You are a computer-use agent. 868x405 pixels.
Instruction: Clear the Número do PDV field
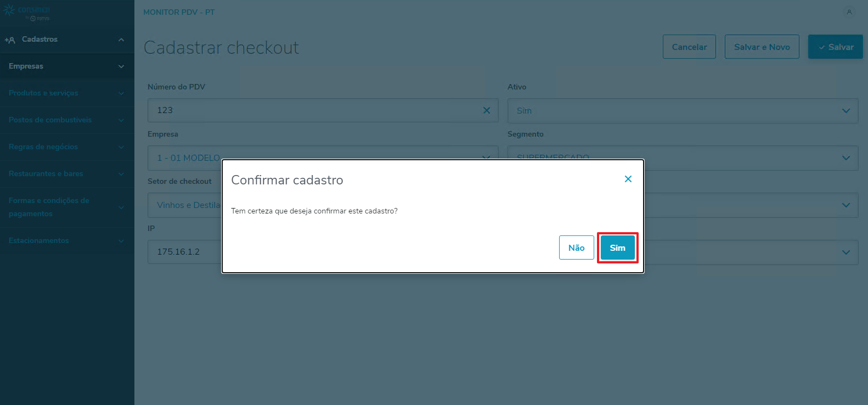pyautogui.click(x=486, y=110)
